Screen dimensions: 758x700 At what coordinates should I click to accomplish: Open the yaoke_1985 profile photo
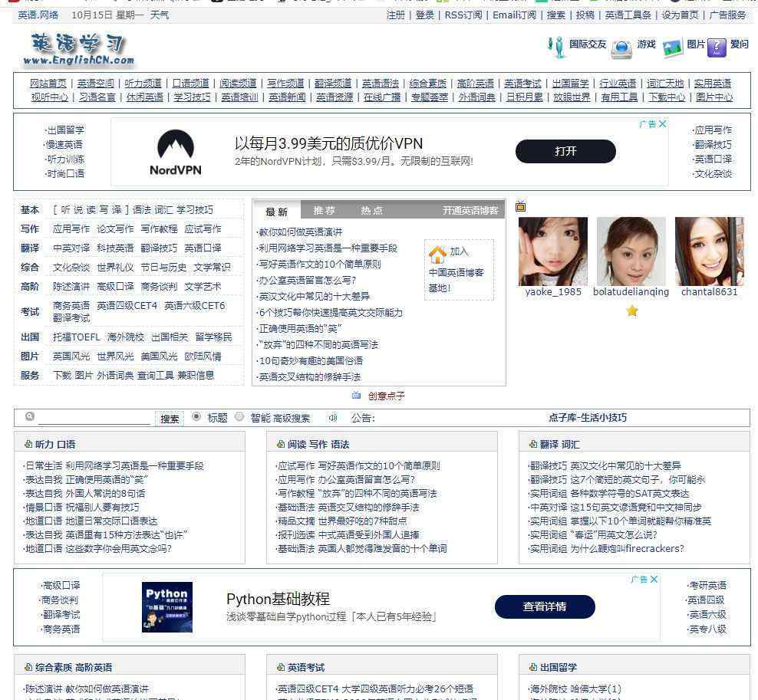pos(552,251)
